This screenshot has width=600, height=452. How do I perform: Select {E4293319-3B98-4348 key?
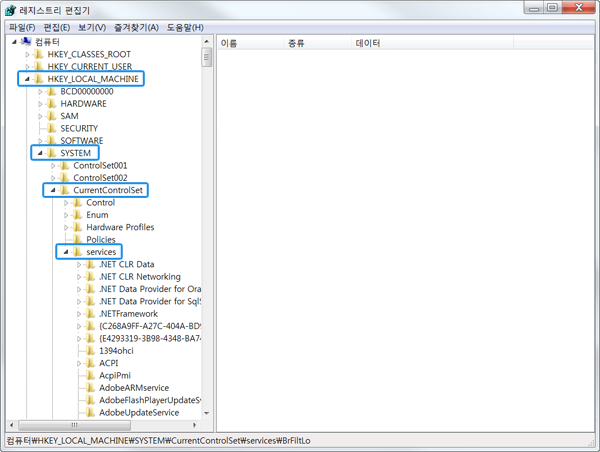point(150,338)
